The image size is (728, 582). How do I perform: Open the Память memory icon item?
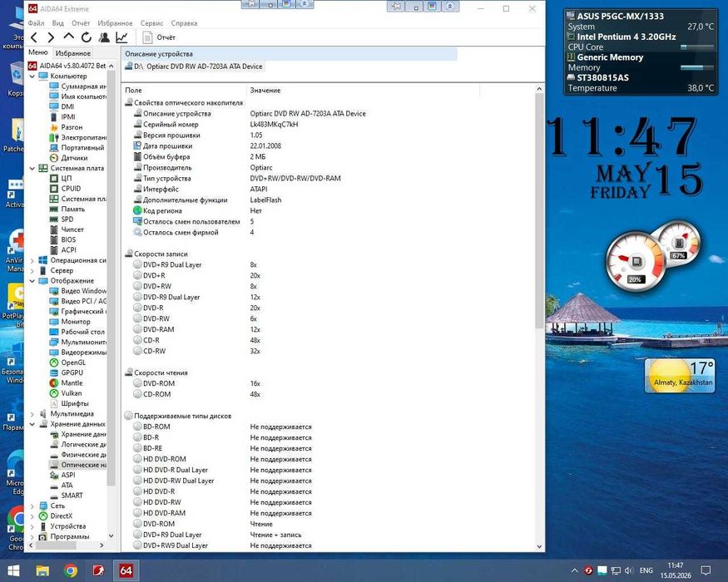click(x=54, y=209)
